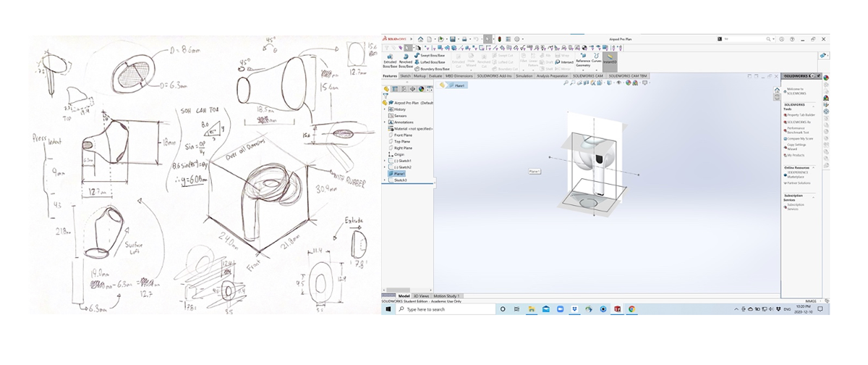Open the PropertyManager tab icon
868x365 pixels.
pos(395,89)
